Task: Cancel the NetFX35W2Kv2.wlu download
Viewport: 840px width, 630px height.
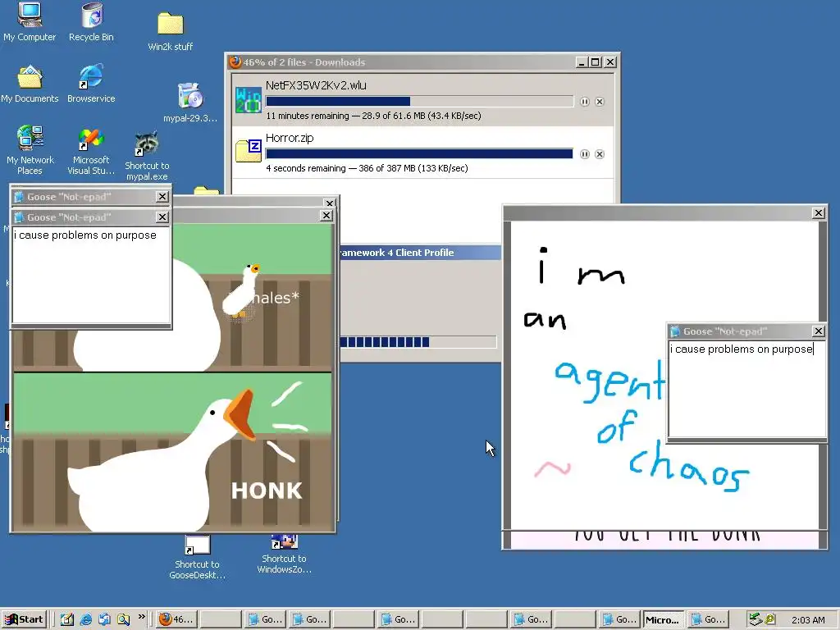Action: coord(600,102)
